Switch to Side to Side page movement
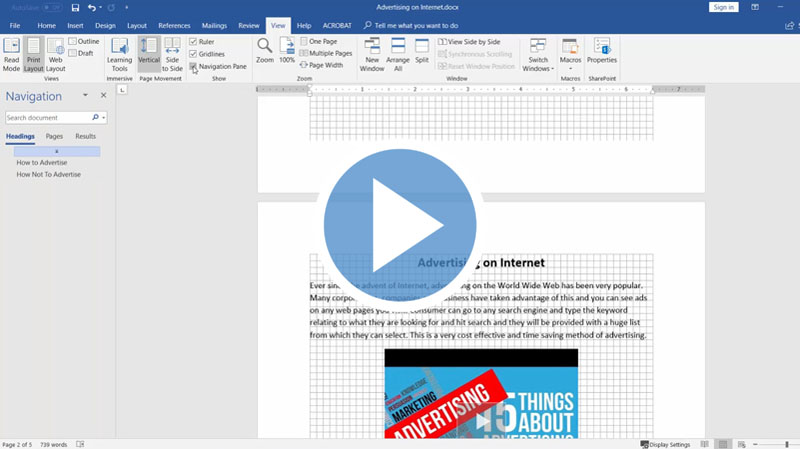Screen dimensions: 800x449 pos(172,55)
